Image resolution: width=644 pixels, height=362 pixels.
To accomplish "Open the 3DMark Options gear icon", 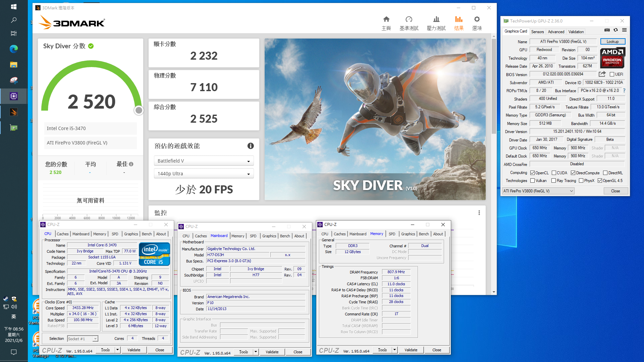I will coord(477,19).
